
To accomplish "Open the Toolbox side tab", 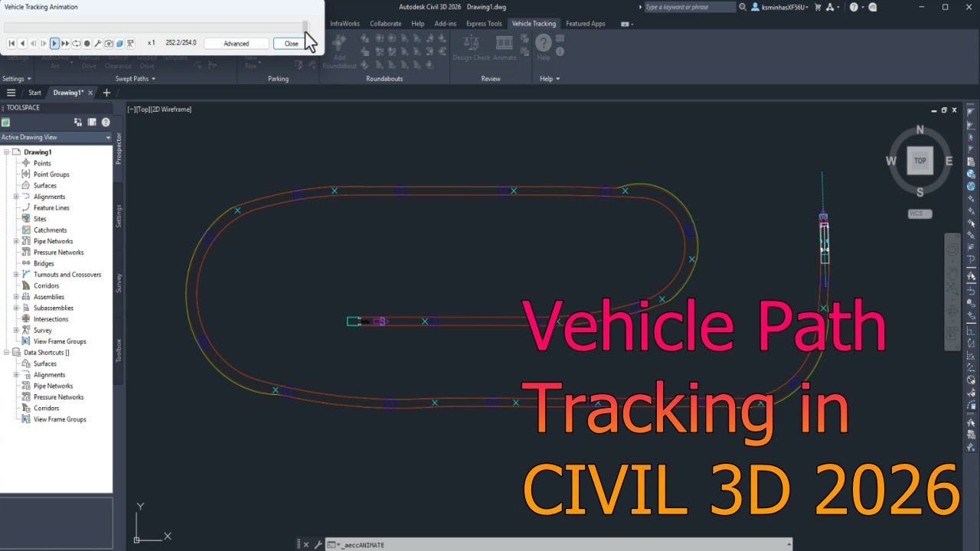I will tap(119, 350).
